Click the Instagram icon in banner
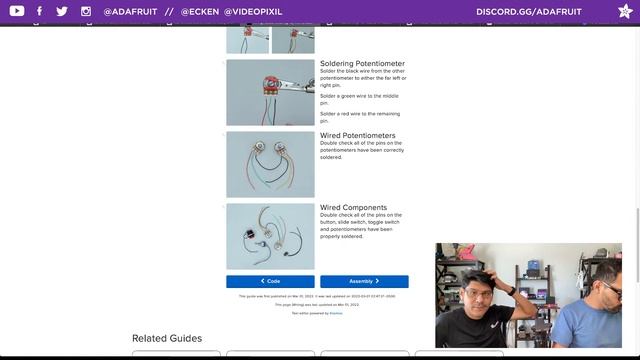This screenshot has width=640, height=360. (86, 11)
